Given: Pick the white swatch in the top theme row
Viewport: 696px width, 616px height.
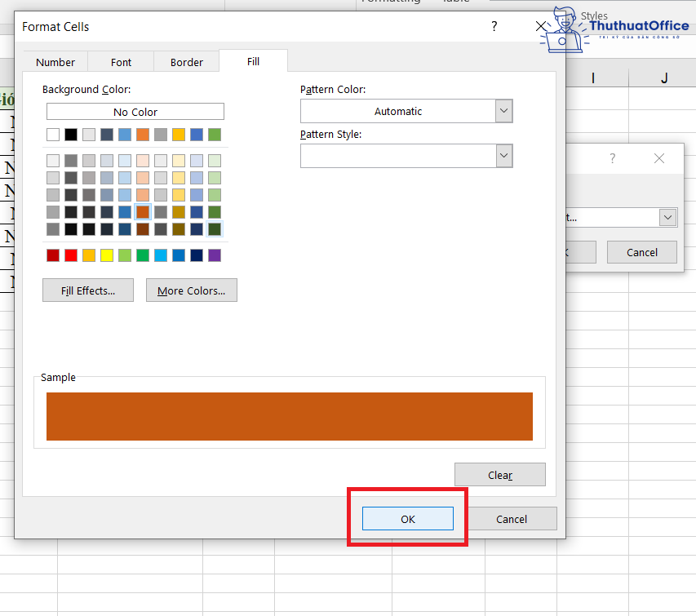Looking at the screenshot, I should [x=53, y=135].
